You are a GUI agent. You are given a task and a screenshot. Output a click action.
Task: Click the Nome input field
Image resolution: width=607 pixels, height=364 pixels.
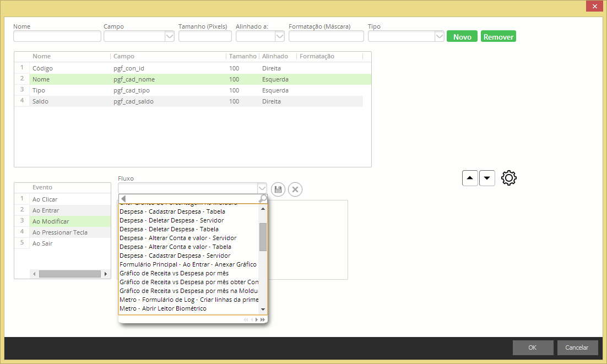(57, 36)
